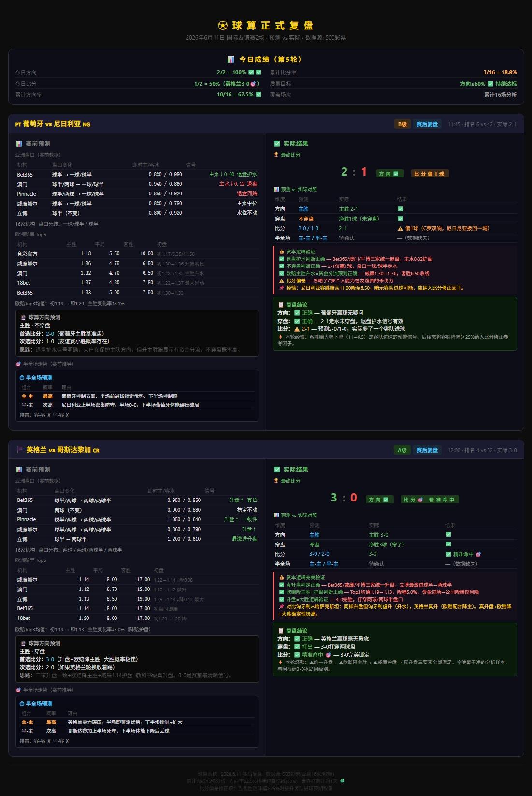532x796 pixels.
Task: Click the check mark before 升盘=大胜逻辑验证
Action: click(x=282, y=599)
